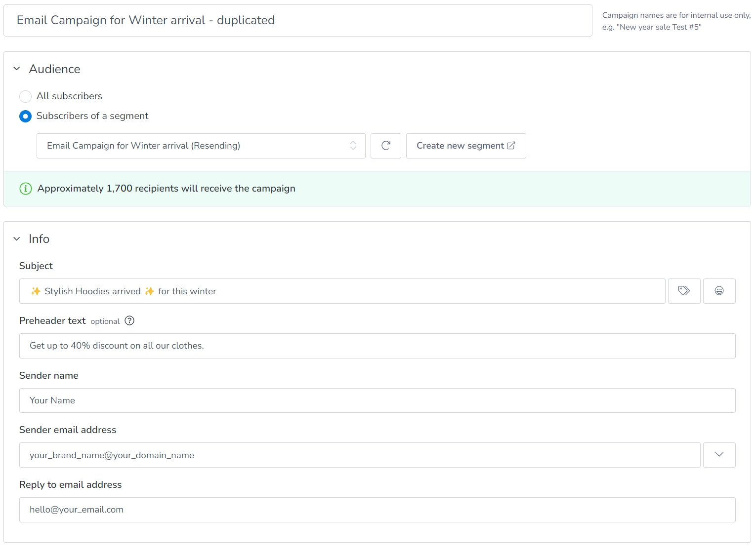Click the Stylish Hoodies subject field
Image resolution: width=756 pixels, height=554 pixels.
[x=342, y=291]
